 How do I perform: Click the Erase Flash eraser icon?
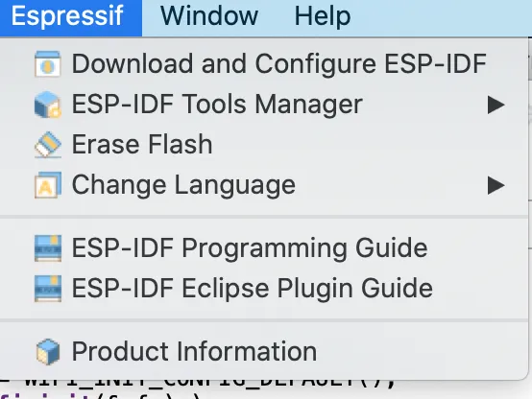[47, 145]
